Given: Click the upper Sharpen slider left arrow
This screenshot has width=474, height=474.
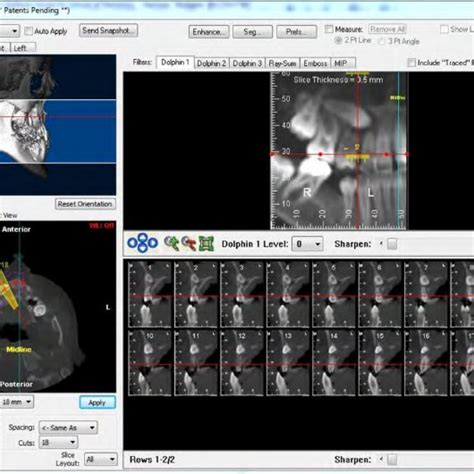Looking at the screenshot, I should click(x=381, y=244).
